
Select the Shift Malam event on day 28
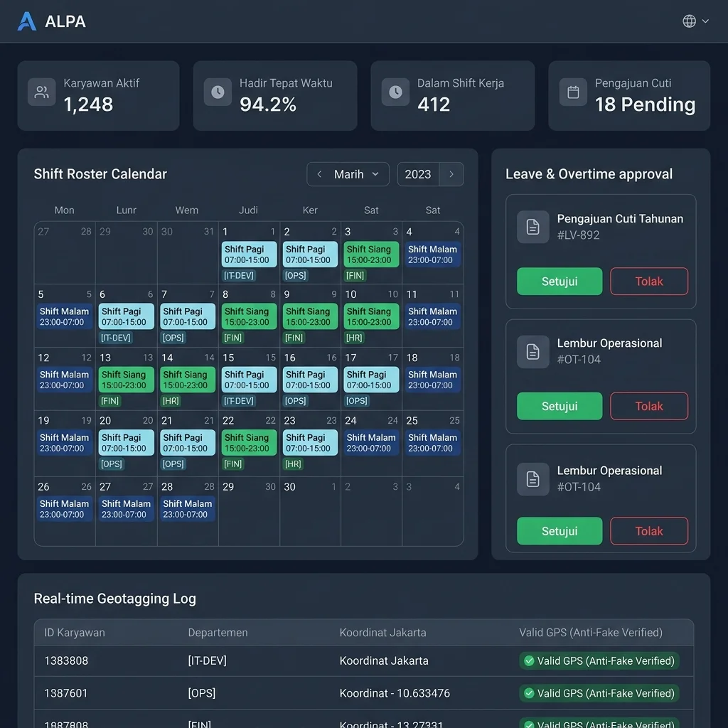tap(188, 509)
